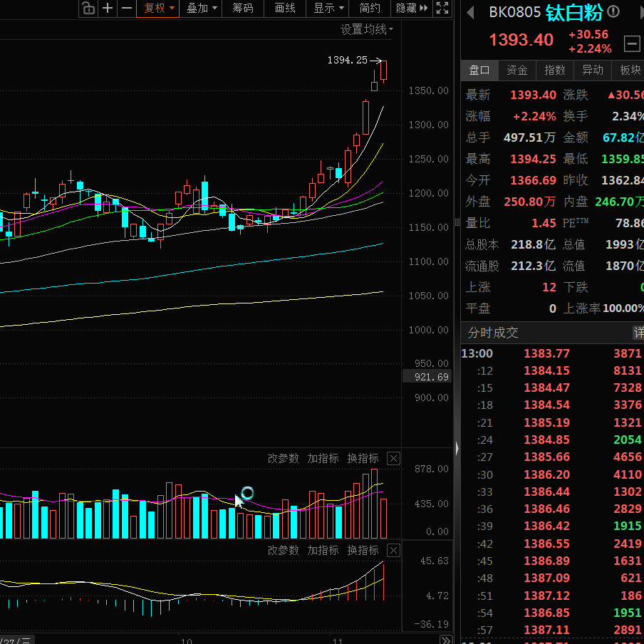
Task: Click the 1394.25 high price label
Action: (348, 61)
